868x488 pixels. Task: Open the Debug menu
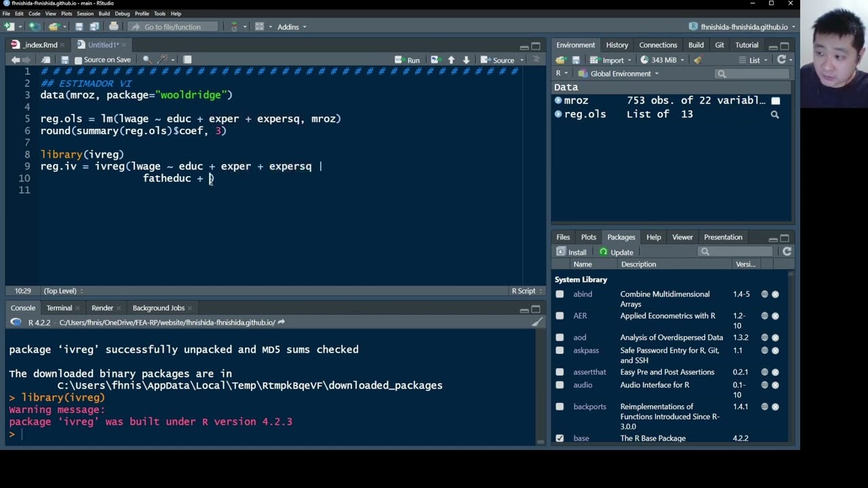122,14
